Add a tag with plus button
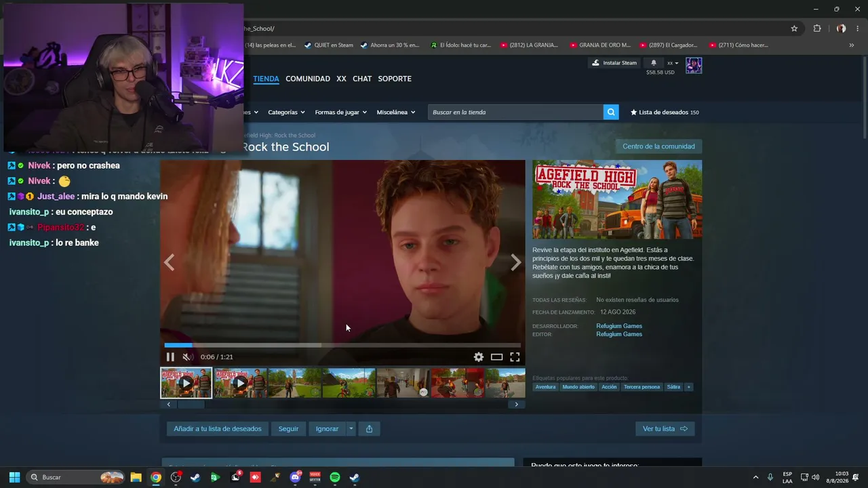The height and width of the screenshot is (488, 868). click(x=688, y=387)
